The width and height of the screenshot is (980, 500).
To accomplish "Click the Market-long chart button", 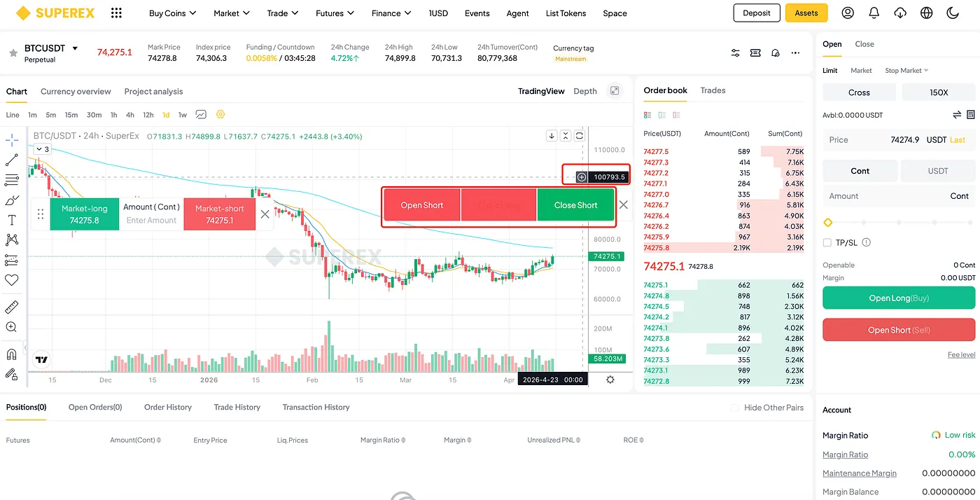I will pyautogui.click(x=85, y=214).
